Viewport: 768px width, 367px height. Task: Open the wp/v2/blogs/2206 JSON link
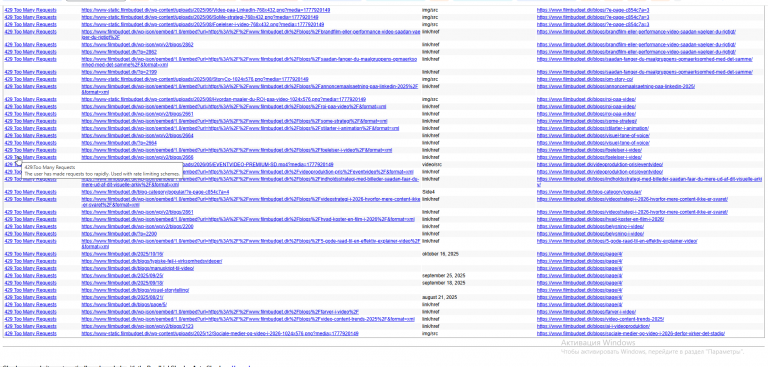137,226
